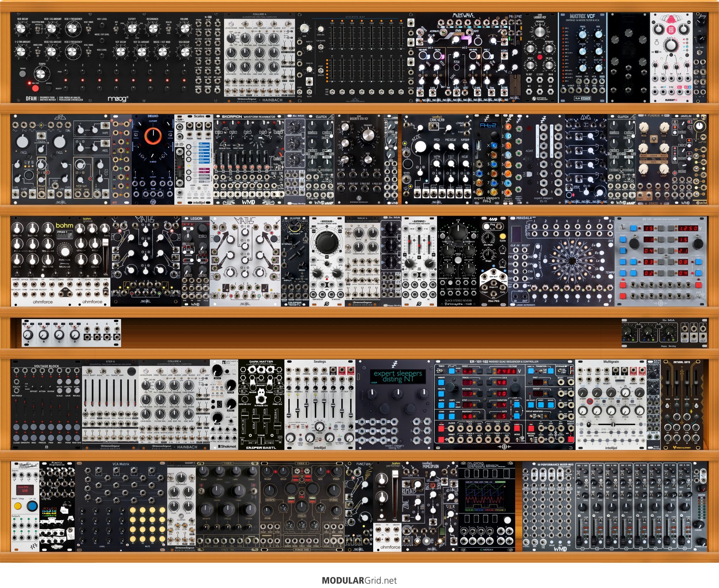Click the Synthesis Technology logo on E490 Ladder VCF

coord(539,99)
